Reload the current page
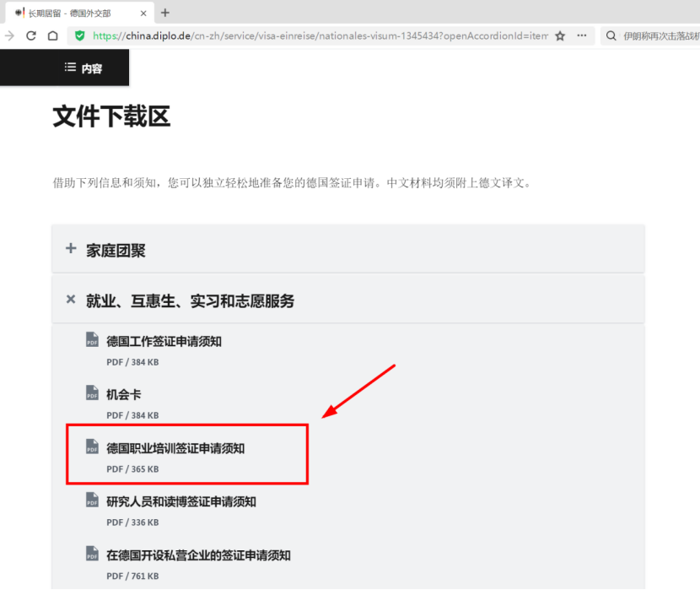 point(31,36)
